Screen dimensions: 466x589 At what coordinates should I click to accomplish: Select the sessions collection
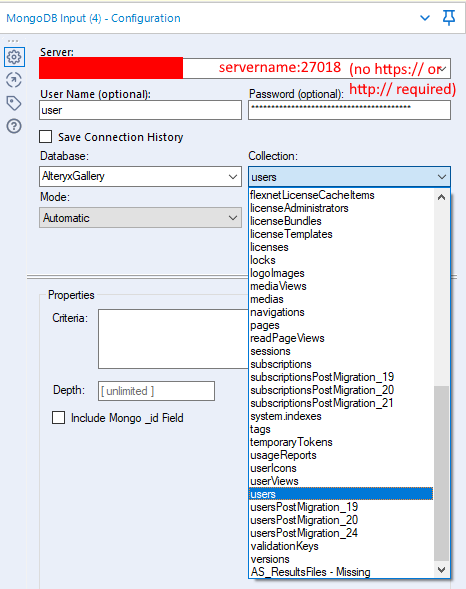pos(341,351)
